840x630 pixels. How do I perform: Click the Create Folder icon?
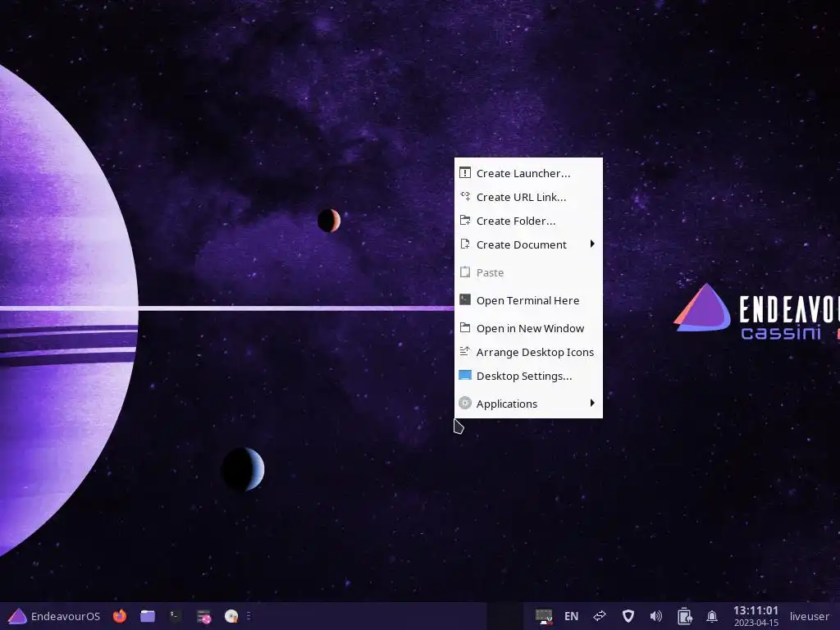465,220
